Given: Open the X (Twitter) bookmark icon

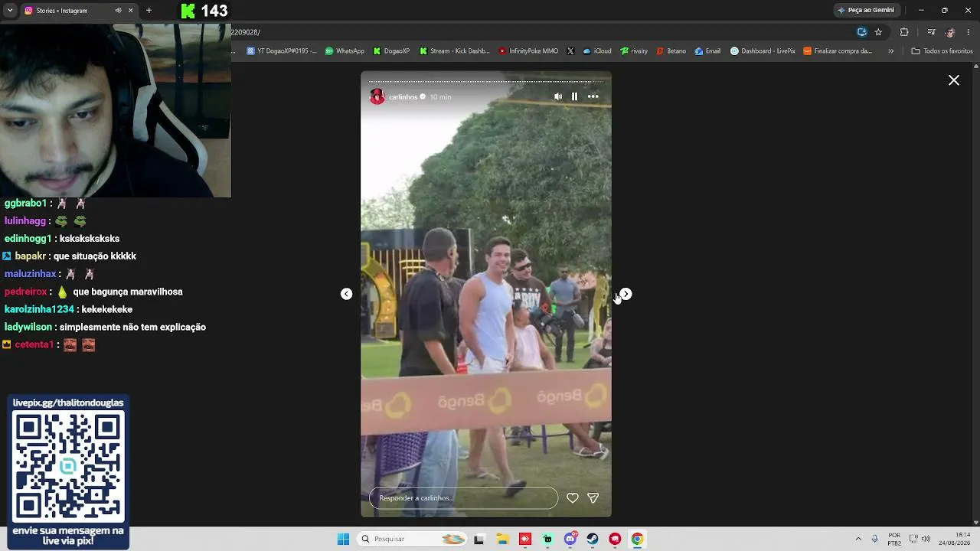Looking at the screenshot, I should [x=570, y=51].
